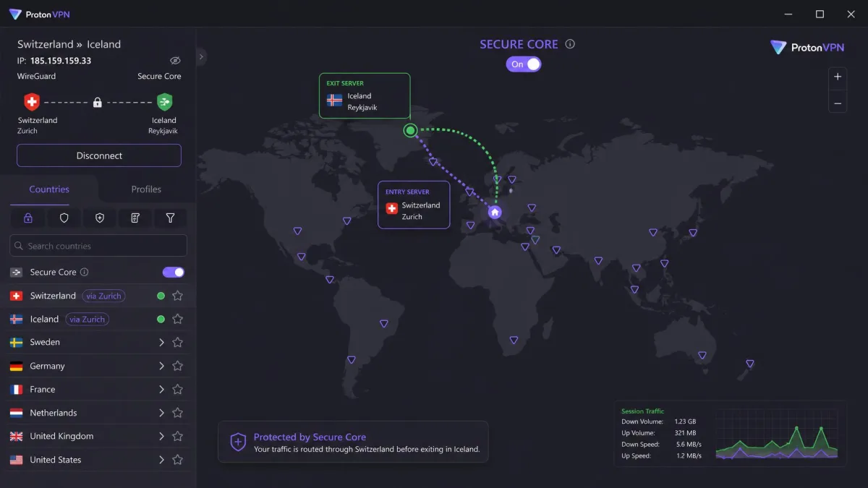
Task: Switch to the Profiles tab
Action: tap(146, 189)
